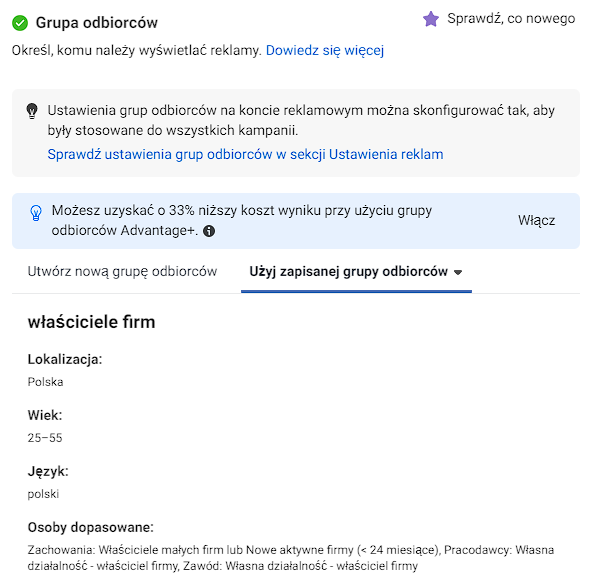Click the właściciele firm audience name
This screenshot has width=594, height=578.
(91, 322)
